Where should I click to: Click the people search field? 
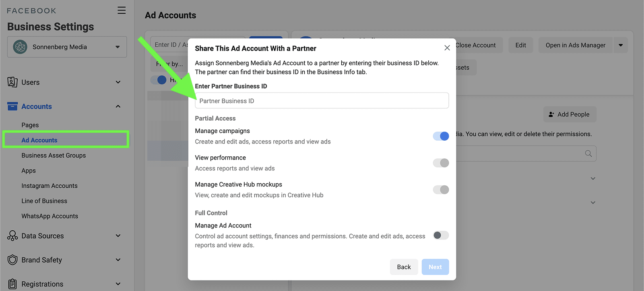[x=525, y=154]
